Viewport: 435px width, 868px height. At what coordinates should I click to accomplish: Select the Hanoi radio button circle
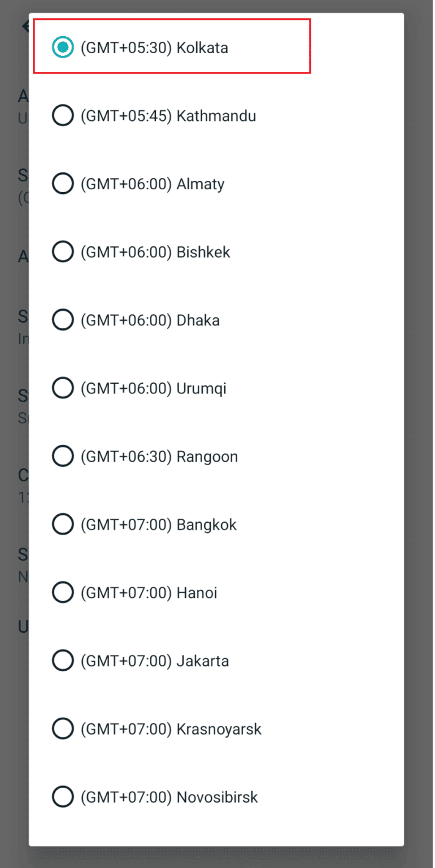coord(63,593)
